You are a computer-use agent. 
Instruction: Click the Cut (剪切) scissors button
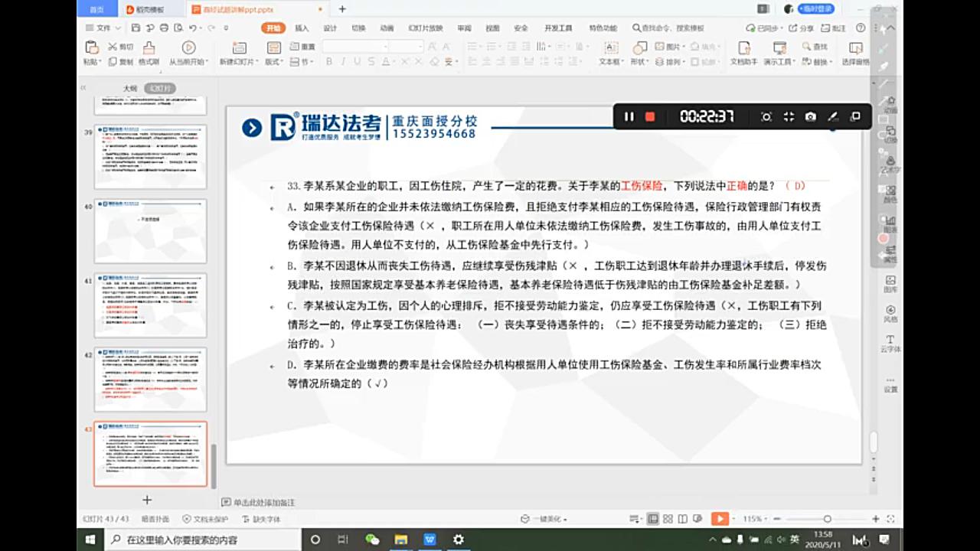[121, 47]
